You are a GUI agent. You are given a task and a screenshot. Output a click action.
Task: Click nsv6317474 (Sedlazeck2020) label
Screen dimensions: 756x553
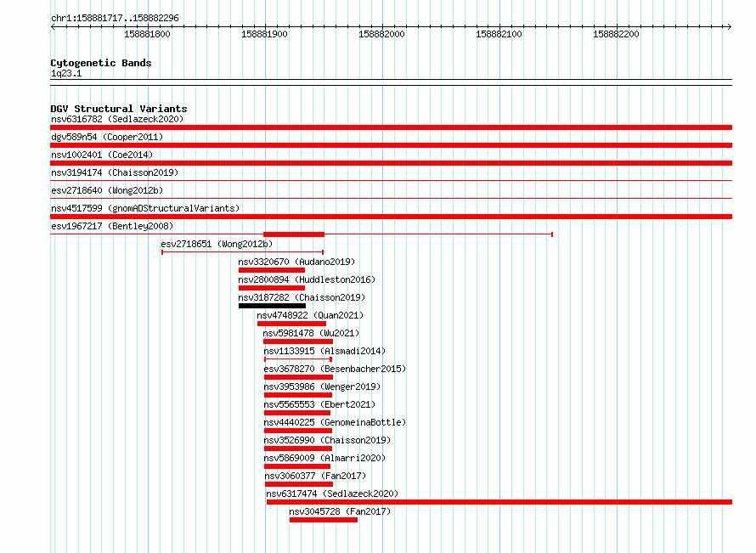(x=332, y=494)
